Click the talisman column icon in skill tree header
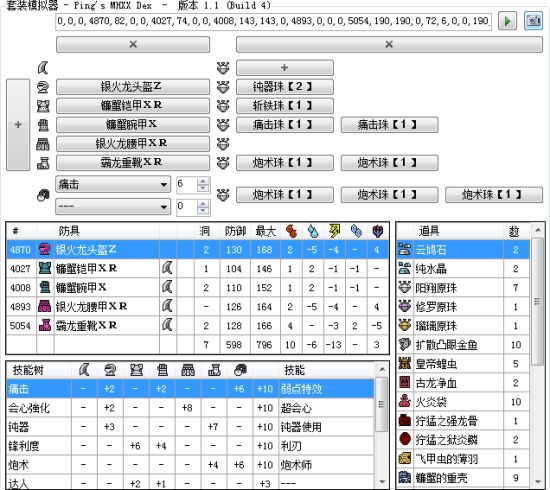Viewport: 550px width, 490px height. (x=240, y=370)
